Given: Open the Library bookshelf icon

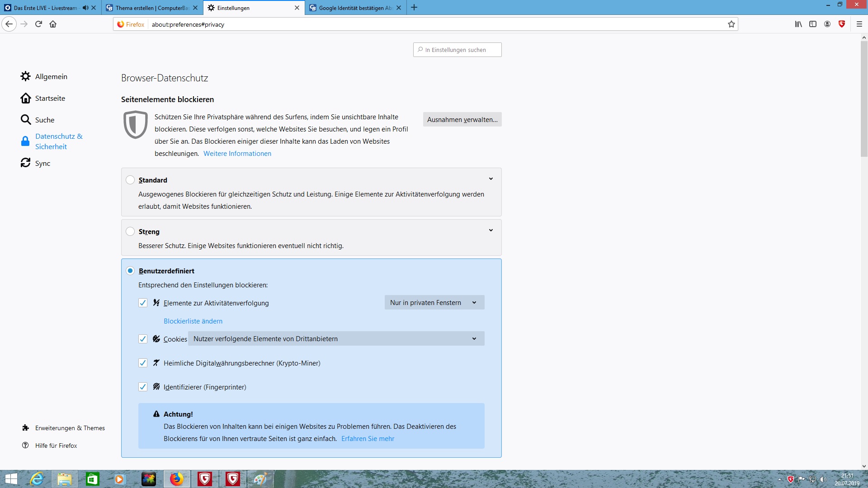Looking at the screenshot, I should point(798,24).
